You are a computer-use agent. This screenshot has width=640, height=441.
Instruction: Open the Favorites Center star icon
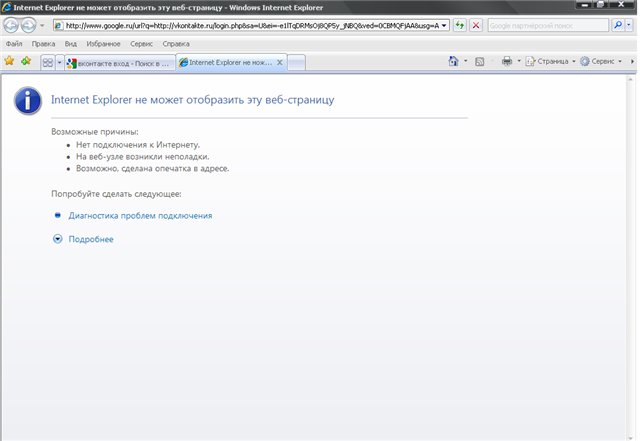(9, 61)
